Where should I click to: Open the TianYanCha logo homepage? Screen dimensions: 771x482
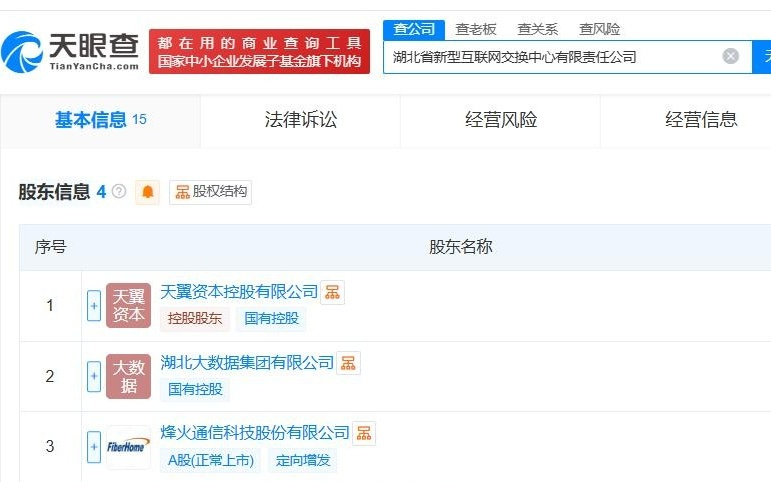(70, 52)
